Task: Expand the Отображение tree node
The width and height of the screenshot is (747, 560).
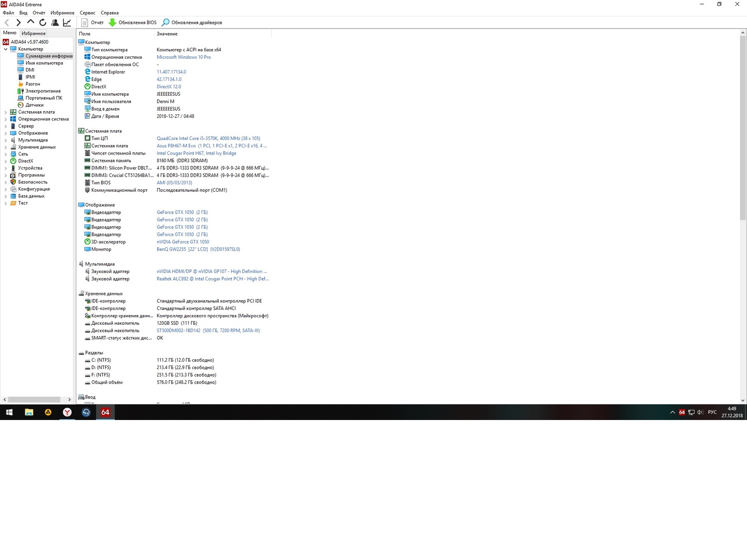Action: coord(6,133)
